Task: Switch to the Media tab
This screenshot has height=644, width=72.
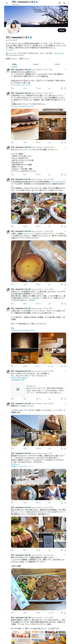Action: (x=57, y=64)
